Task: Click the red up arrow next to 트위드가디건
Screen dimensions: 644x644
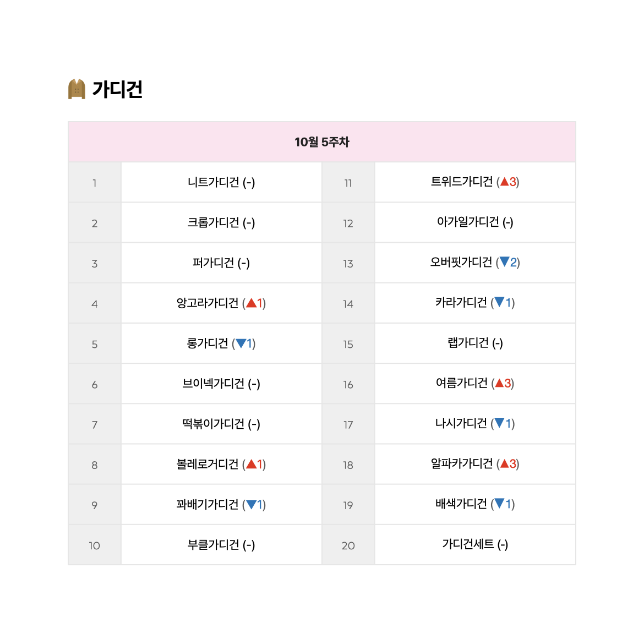Action: pos(505,182)
